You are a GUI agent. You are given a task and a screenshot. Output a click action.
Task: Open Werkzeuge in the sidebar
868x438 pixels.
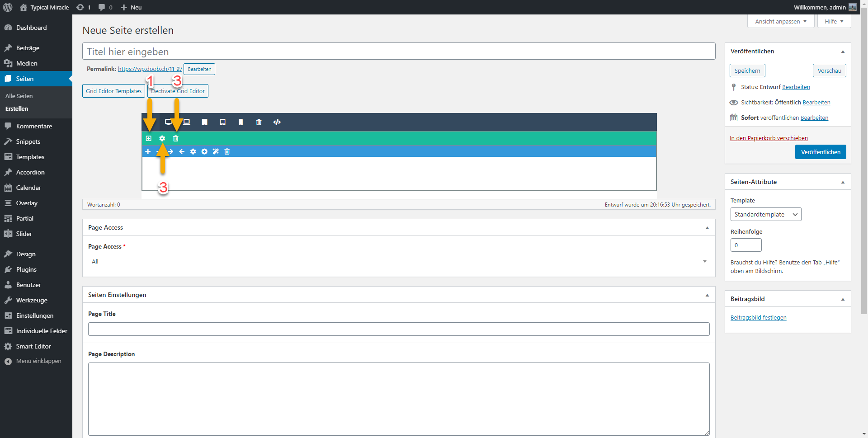click(x=36, y=300)
